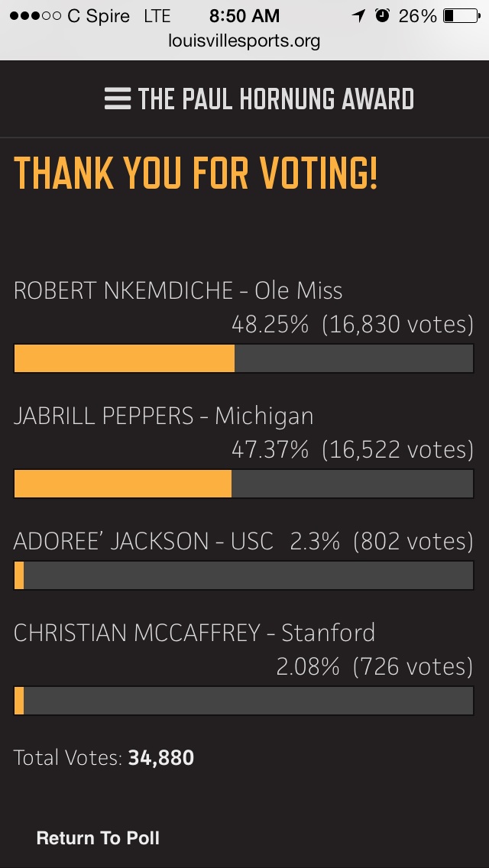The height and width of the screenshot is (868, 489).
Task: Click Adoree' Jackson's vote progress bar
Action: pyautogui.click(x=244, y=575)
